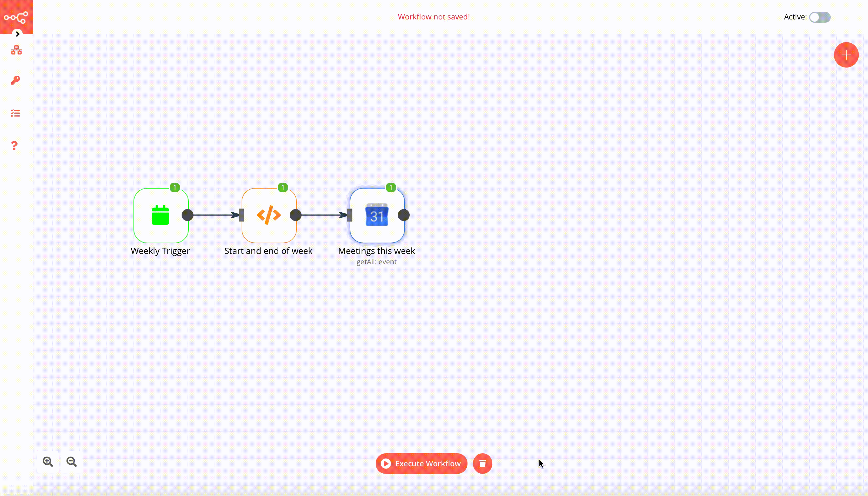Open the Meetings this week calendar node
The width and height of the screenshot is (868, 496).
[x=377, y=215]
